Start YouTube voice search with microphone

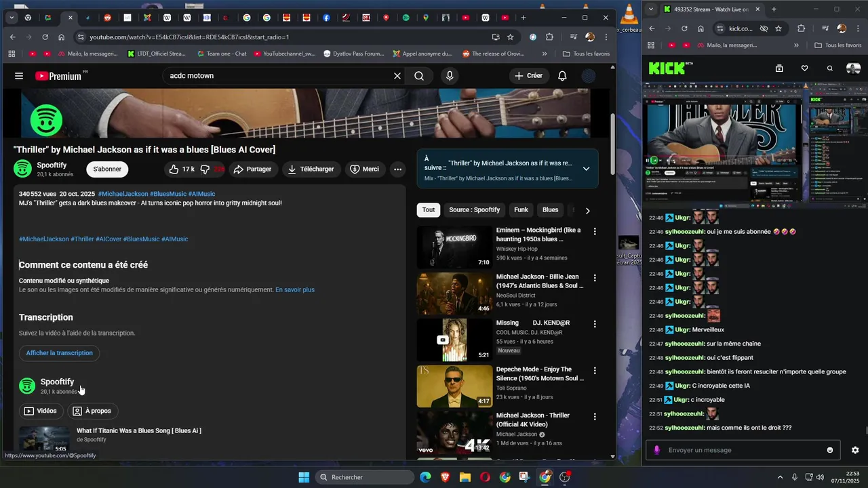click(449, 76)
